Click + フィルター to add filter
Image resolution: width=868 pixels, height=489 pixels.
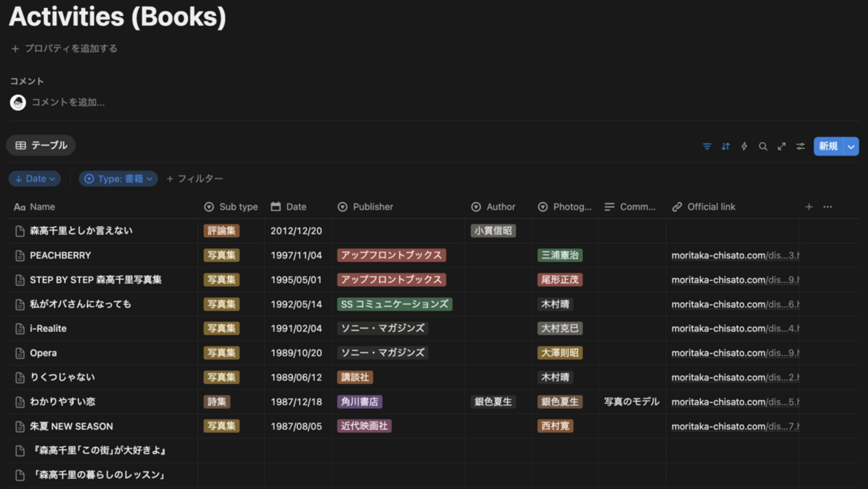tap(195, 179)
